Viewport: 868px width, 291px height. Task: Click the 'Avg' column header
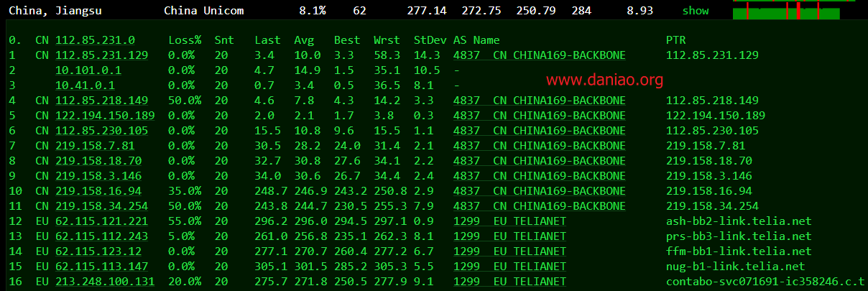[x=304, y=40]
